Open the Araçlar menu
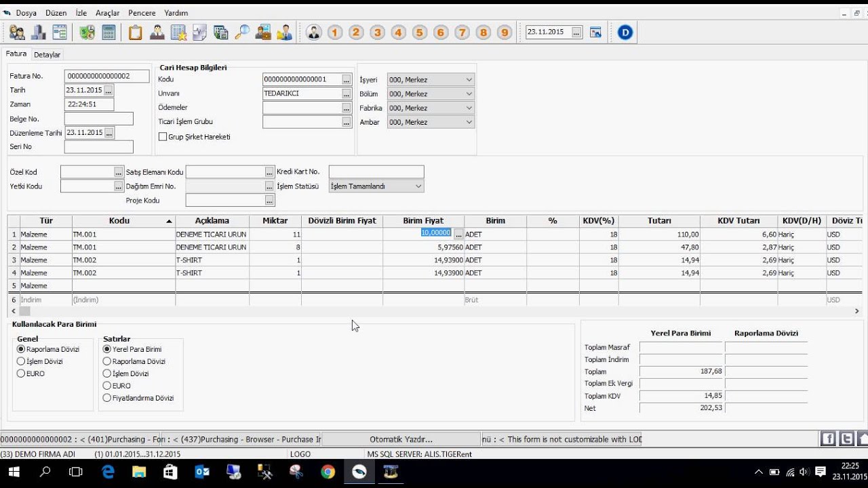This screenshot has height=488, width=868. coord(108,13)
